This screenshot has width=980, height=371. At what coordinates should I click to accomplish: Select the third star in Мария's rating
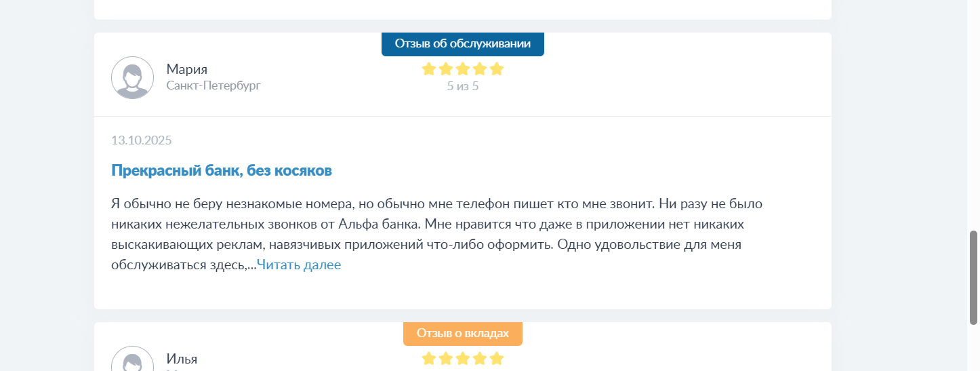(x=463, y=69)
